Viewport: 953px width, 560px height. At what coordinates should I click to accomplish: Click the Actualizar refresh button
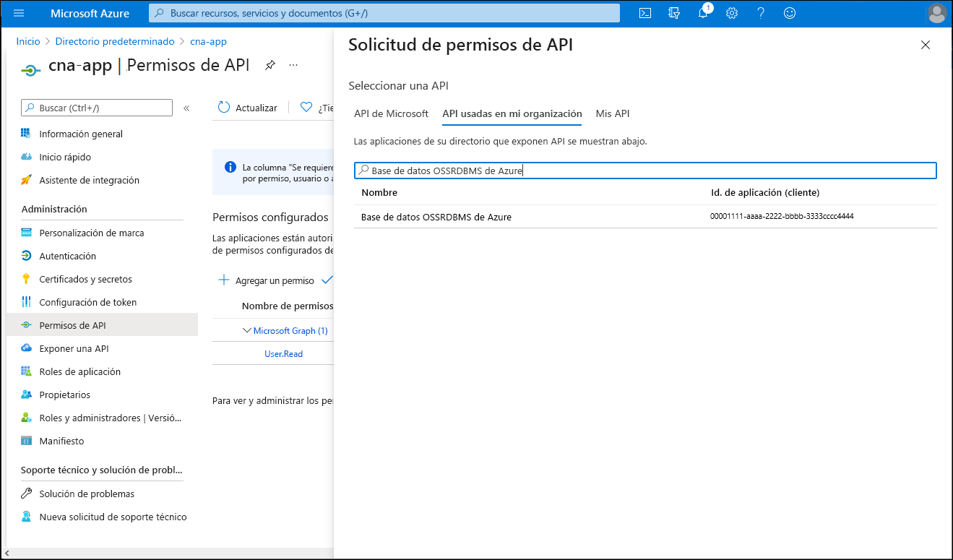[247, 108]
